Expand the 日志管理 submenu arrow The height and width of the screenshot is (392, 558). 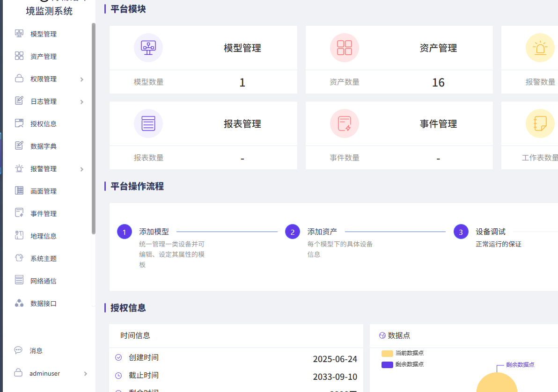click(82, 102)
